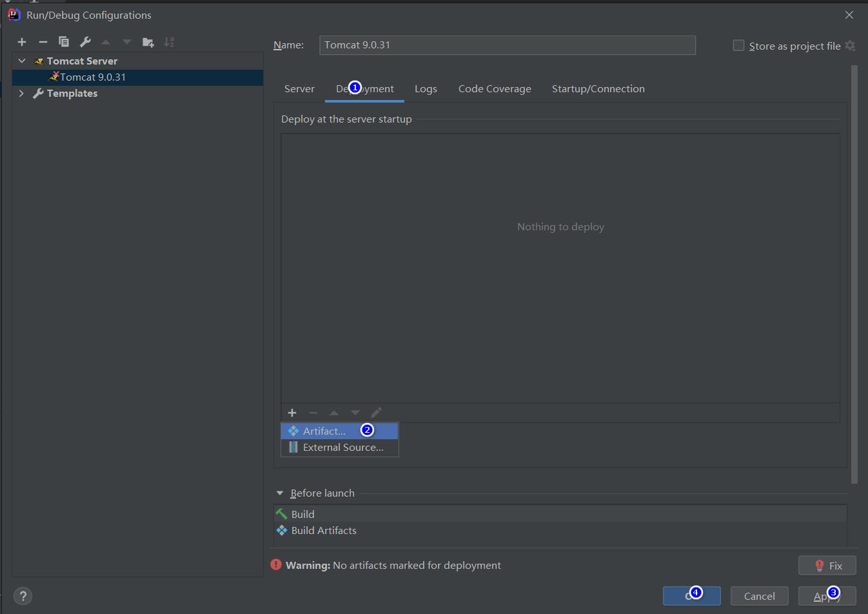Click the Fix button
868x614 pixels.
[827, 566]
